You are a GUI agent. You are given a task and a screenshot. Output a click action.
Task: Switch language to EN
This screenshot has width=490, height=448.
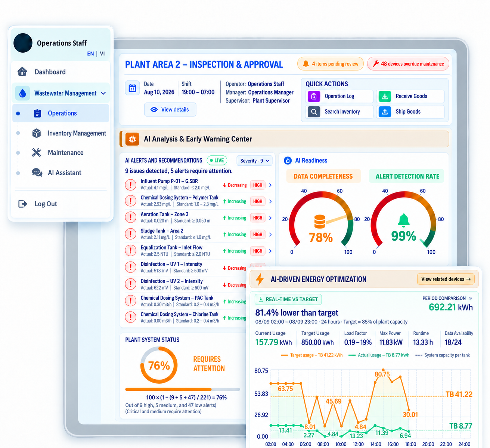[90, 54]
